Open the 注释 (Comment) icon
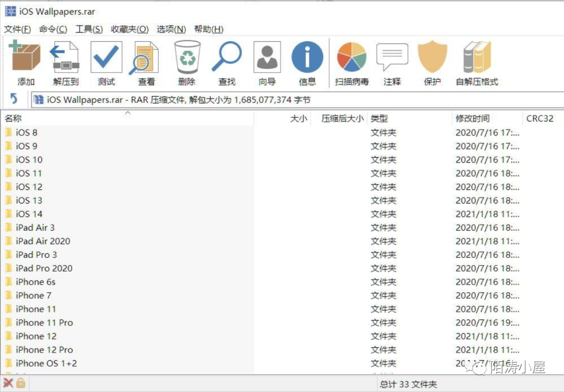Viewport: 564px width, 392px height. [392, 57]
